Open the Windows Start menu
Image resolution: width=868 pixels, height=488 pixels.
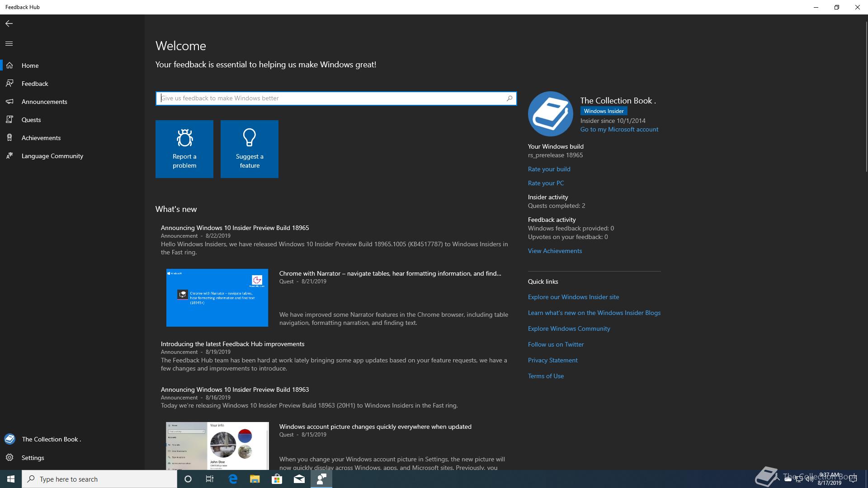pos(11,479)
